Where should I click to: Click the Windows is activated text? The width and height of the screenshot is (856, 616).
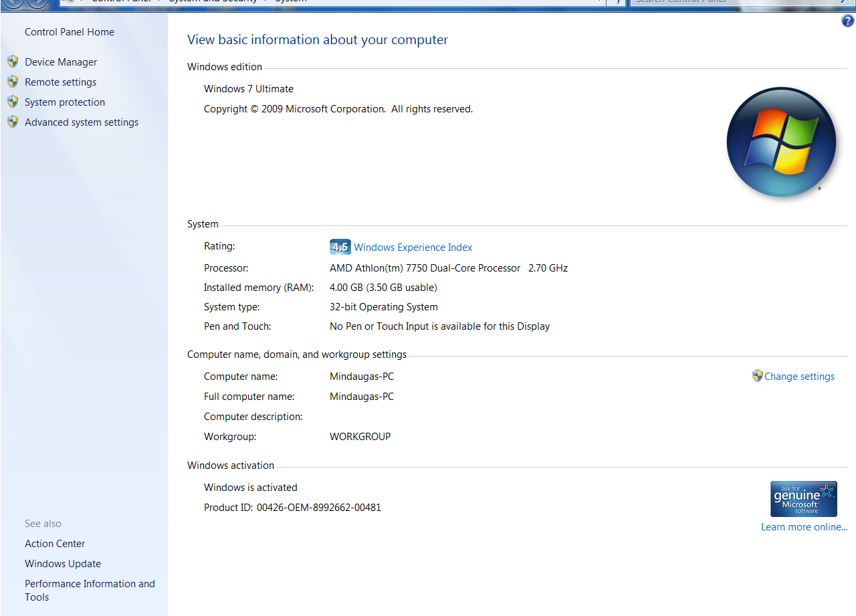(x=251, y=488)
